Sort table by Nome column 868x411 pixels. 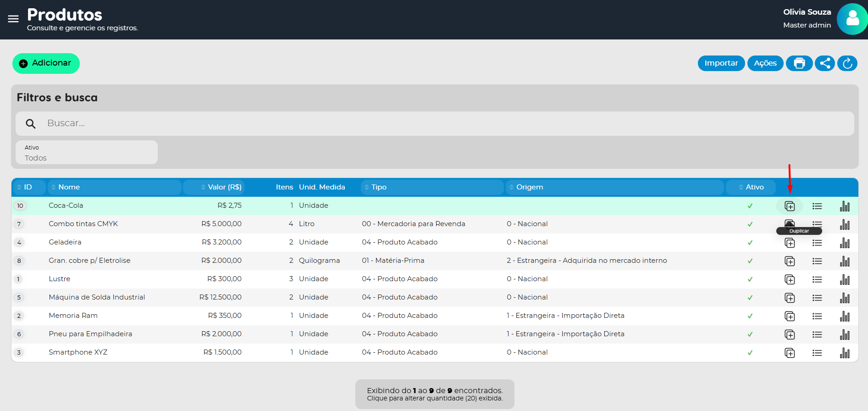[x=69, y=187]
